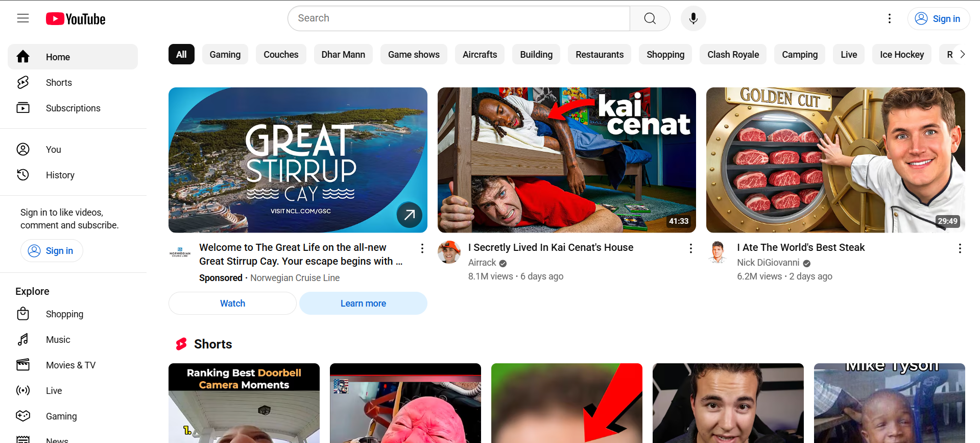Select the Shopping filter chip

tap(665, 54)
